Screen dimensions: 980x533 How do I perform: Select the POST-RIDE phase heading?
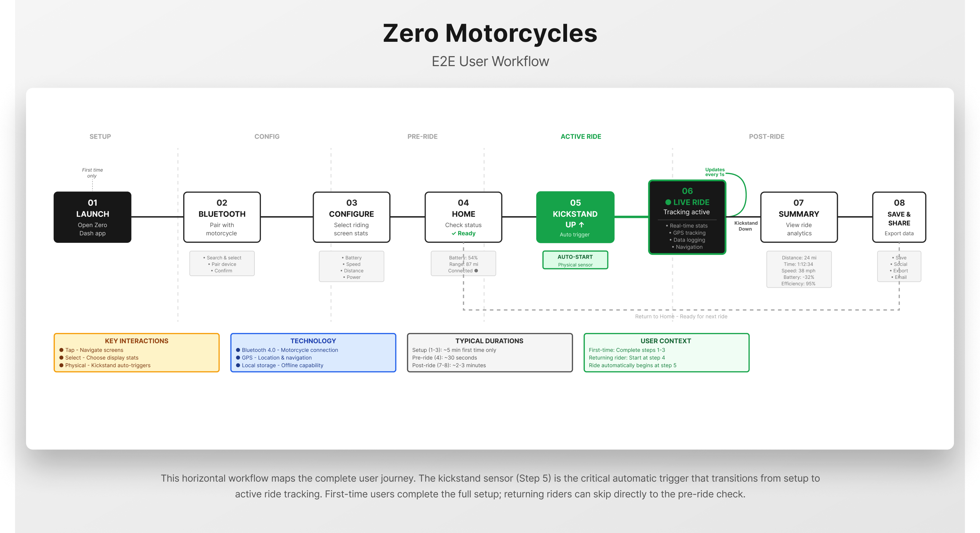[x=767, y=136]
